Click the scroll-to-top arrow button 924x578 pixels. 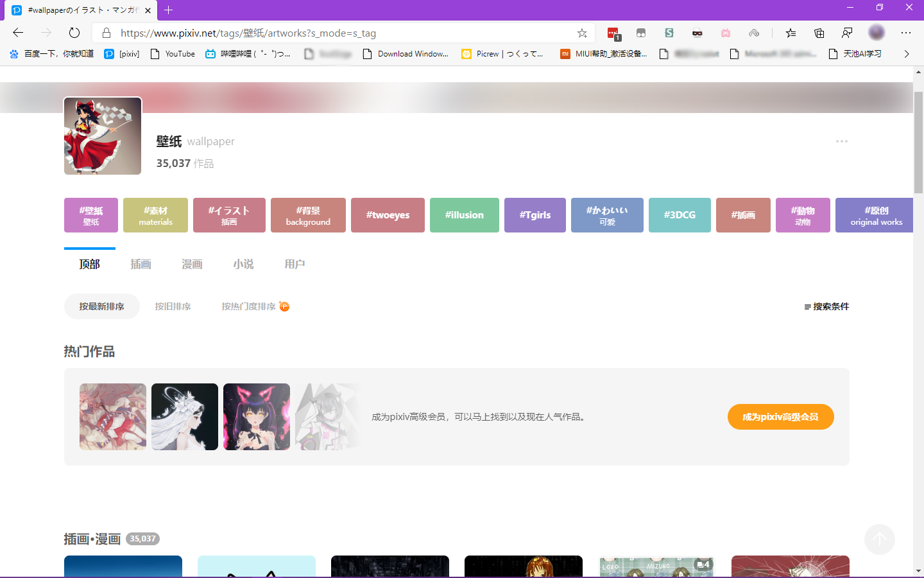tap(879, 539)
